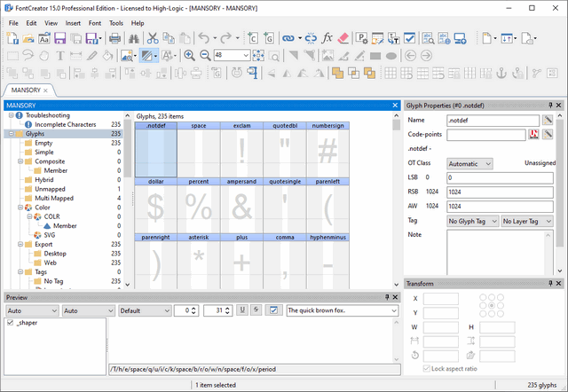
Task: Click the fx transform script icon
Action: [327, 38]
